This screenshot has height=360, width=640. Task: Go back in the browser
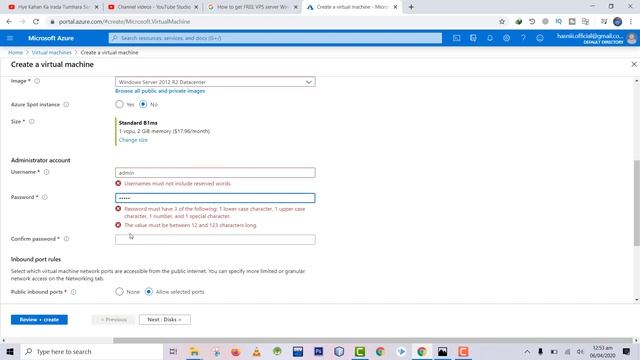[9, 22]
